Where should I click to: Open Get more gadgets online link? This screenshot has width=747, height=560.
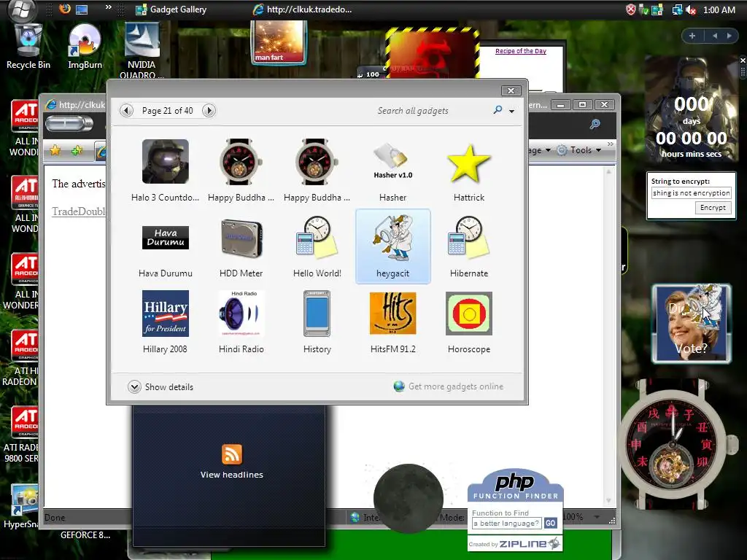[x=449, y=386]
